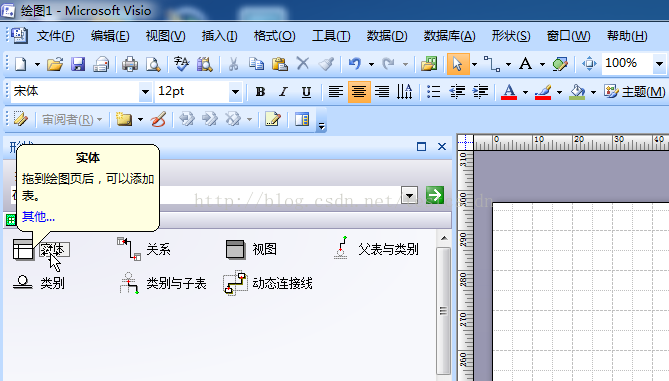669x381 pixels.
Task: Select the 类别与子表 shape
Action: pos(163,283)
